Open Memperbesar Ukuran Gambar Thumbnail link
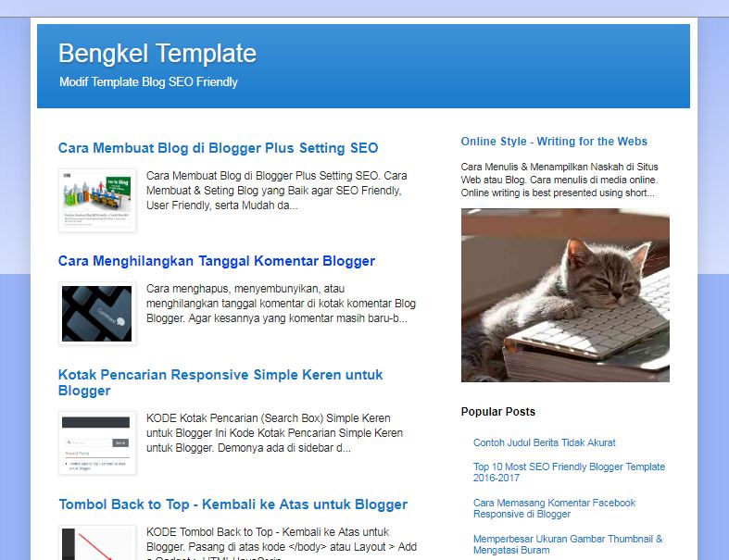The height and width of the screenshot is (560, 729). [568, 544]
